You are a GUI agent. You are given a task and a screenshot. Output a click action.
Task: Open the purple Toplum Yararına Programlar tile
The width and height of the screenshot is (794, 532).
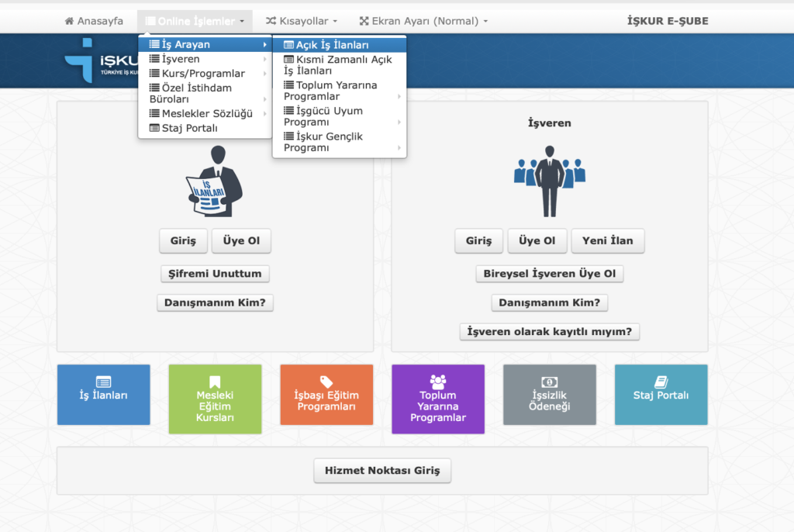[x=438, y=399]
